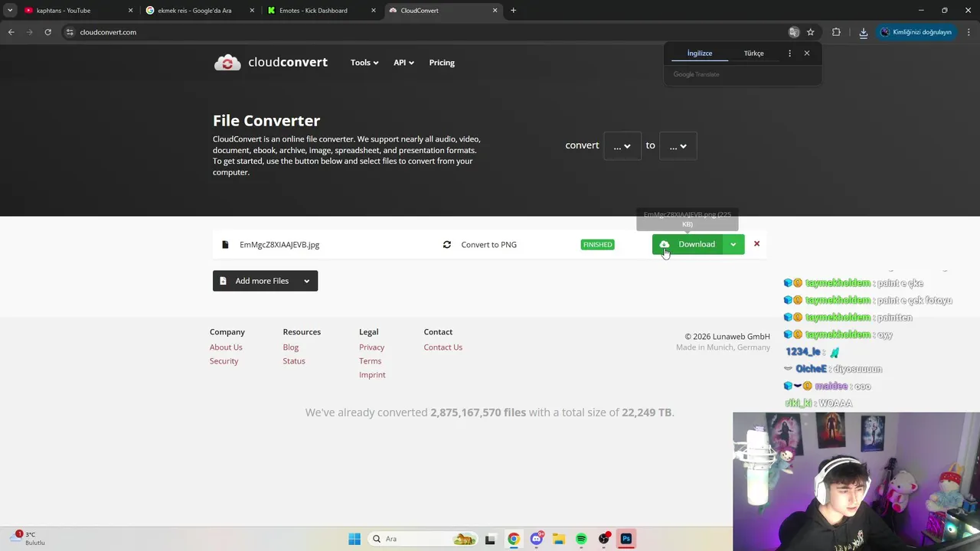Open Spotify from the taskbar

click(581, 539)
